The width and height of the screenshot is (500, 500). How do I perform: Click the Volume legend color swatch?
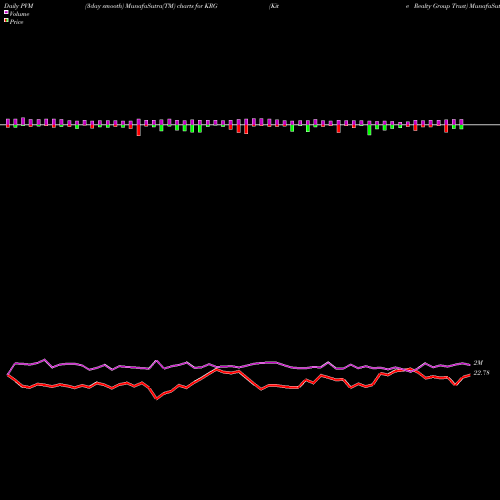[x=6, y=12]
